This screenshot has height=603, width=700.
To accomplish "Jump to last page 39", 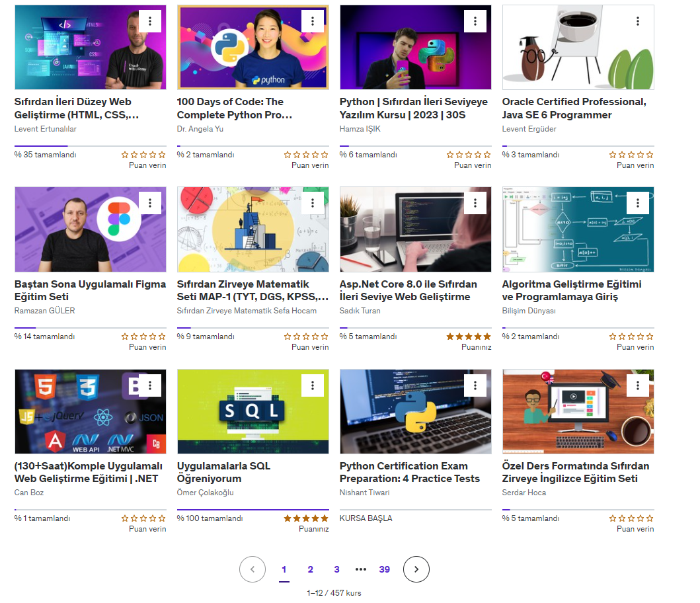I will [x=385, y=569].
